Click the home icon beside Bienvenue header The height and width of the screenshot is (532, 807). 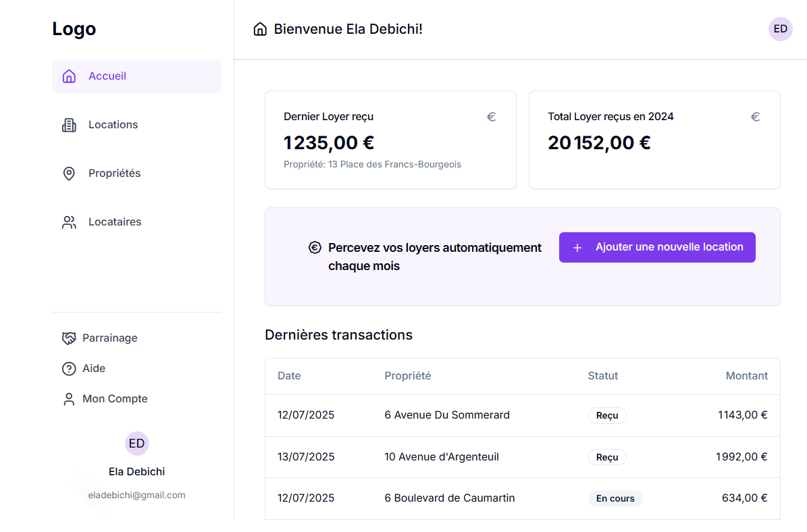pyautogui.click(x=261, y=29)
